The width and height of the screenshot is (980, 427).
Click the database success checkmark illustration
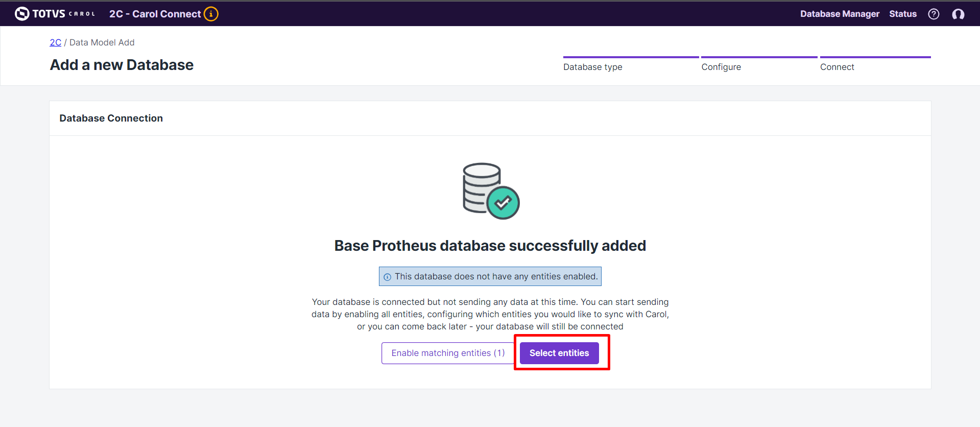click(x=490, y=191)
